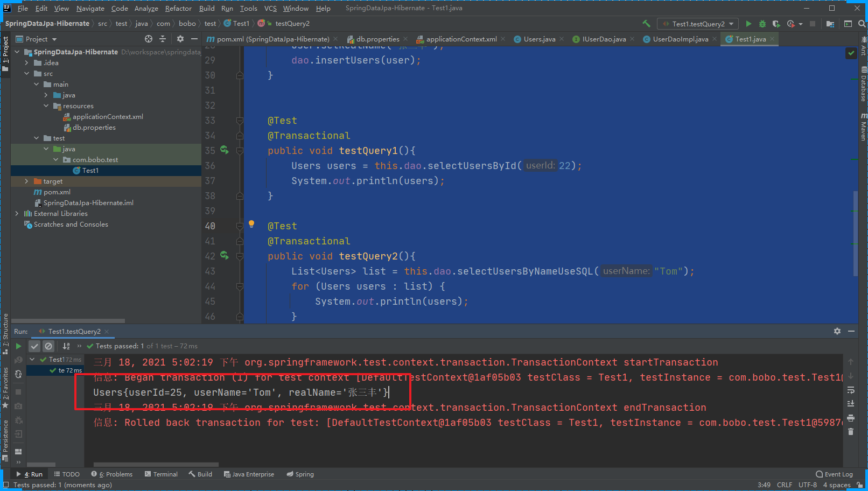The height and width of the screenshot is (491, 868).
Task: Collapse the Test1 node in test results
Action: point(32,359)
